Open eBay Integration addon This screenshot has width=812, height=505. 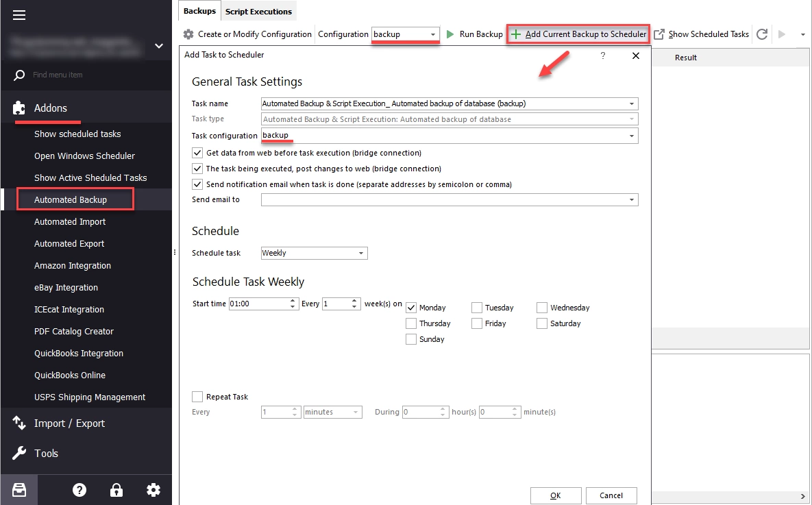66,288
